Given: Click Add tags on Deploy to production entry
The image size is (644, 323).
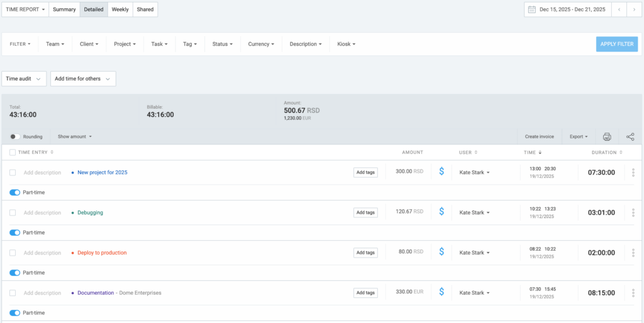Looking at the screenshot, I should pos(365,253).
